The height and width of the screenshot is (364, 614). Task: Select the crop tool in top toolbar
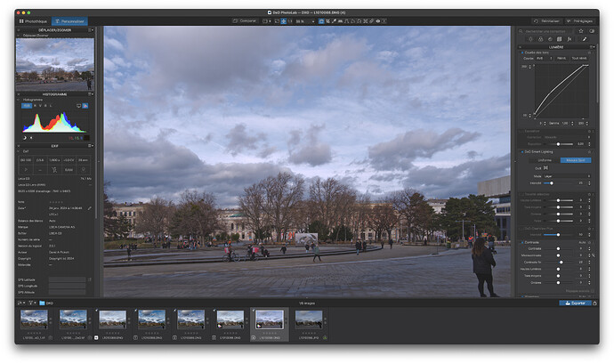327,21
